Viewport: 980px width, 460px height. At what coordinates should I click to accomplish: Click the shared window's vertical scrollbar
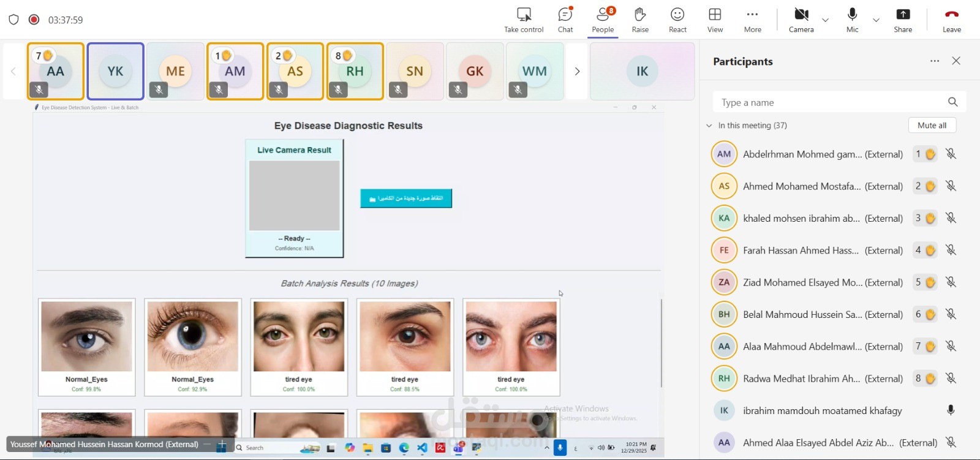coord(661,343)
